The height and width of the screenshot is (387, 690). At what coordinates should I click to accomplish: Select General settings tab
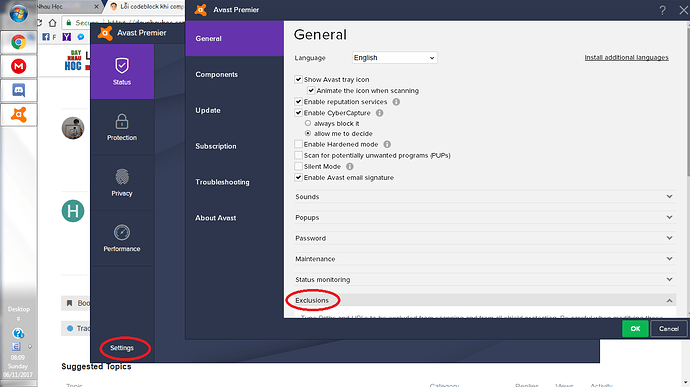(x=234, y=38)
